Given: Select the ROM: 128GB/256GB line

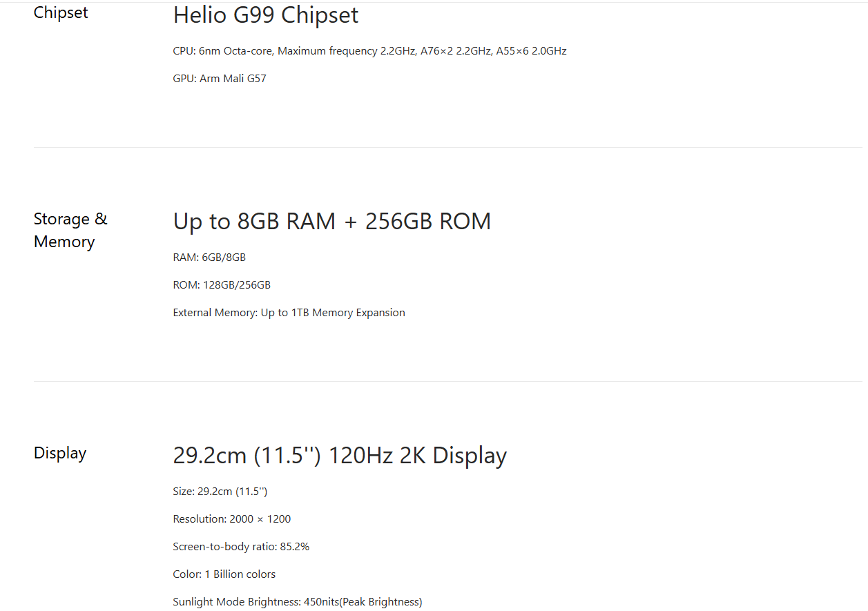Looking at the screenshot, I should 222,285.
